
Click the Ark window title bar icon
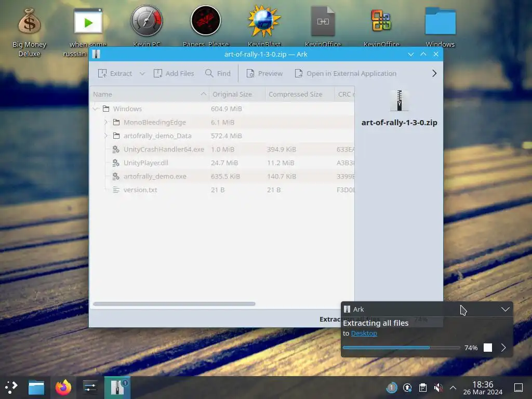(x=96, y=54)
